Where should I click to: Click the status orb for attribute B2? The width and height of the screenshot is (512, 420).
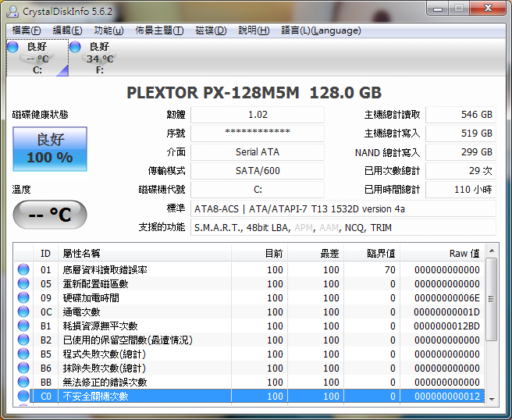point(23,340)
